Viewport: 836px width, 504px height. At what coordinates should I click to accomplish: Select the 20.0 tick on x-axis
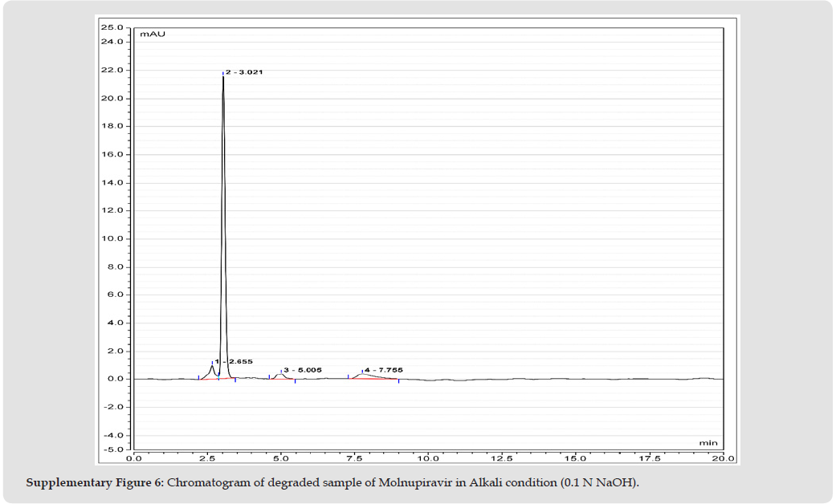click(x=723, y=458)
